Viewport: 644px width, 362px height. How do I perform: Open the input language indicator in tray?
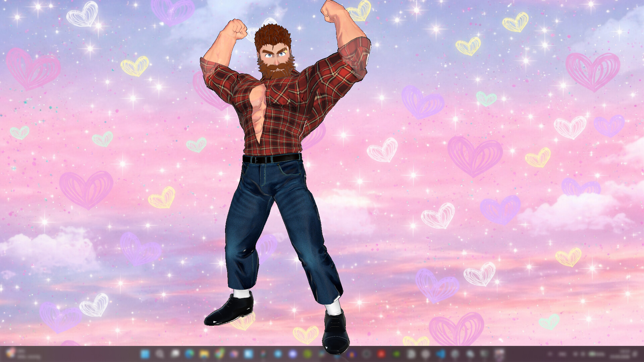[562, 354]
